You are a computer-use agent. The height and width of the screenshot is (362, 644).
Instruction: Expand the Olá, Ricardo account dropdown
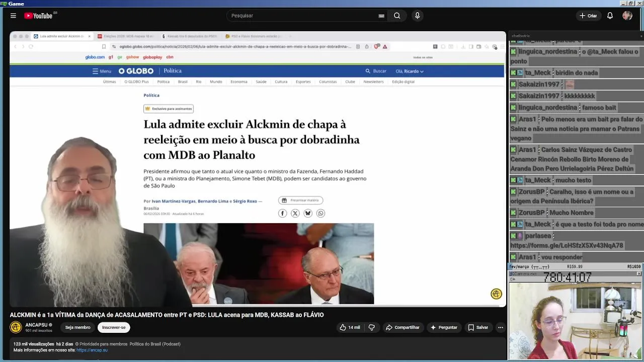[410, 71]
